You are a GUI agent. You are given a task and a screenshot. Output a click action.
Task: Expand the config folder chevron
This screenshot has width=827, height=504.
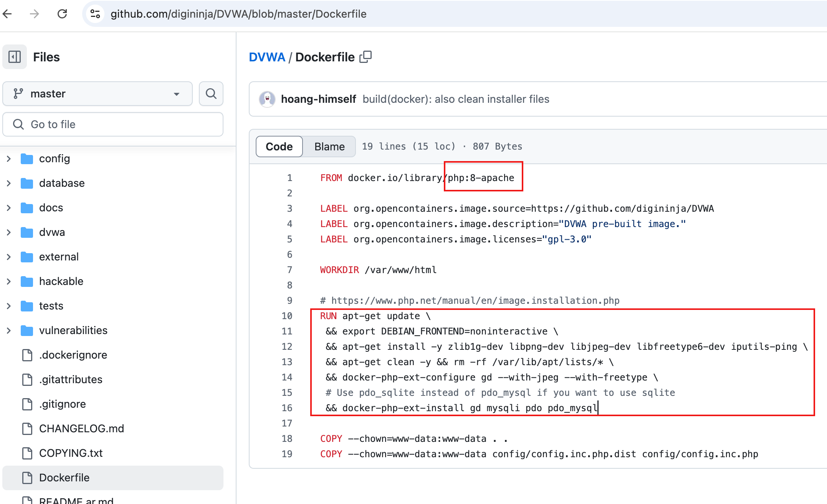(8, 158)
